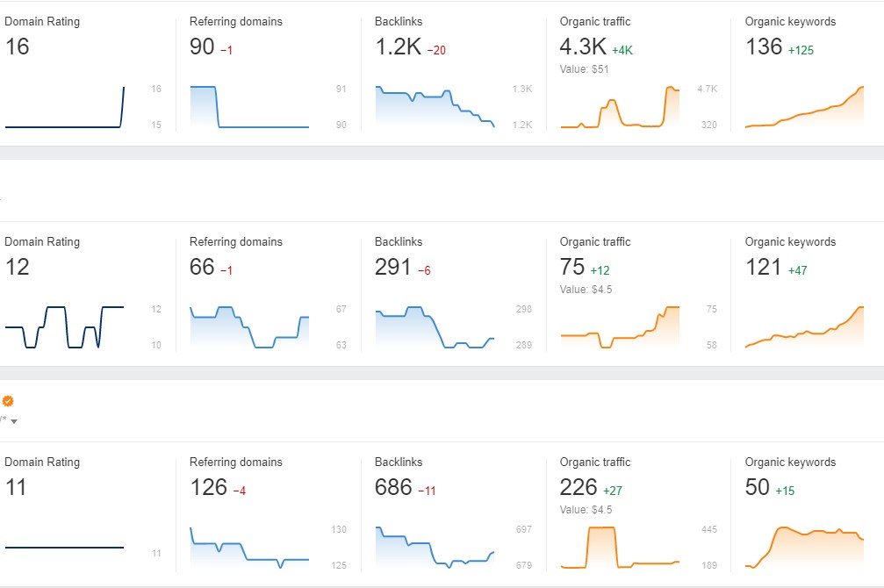Open the Backlinks count 291
The width and height of the screenshot is (884, 588).
(393, 268)
